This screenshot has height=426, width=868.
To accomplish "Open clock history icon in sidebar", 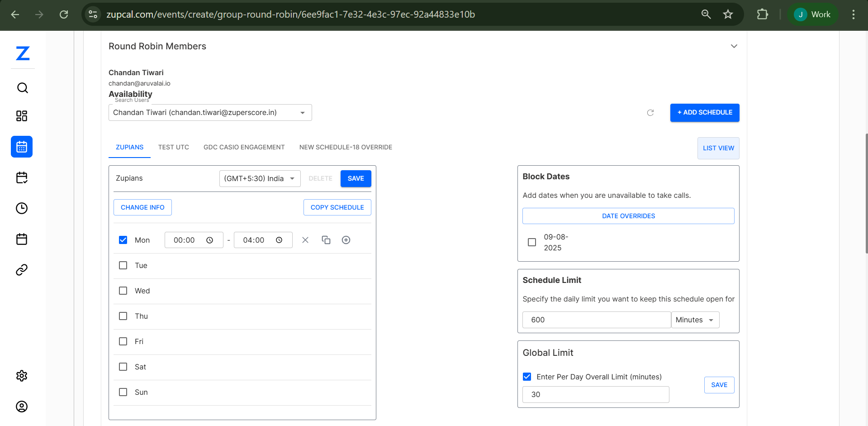I will (x=22, y=208).
